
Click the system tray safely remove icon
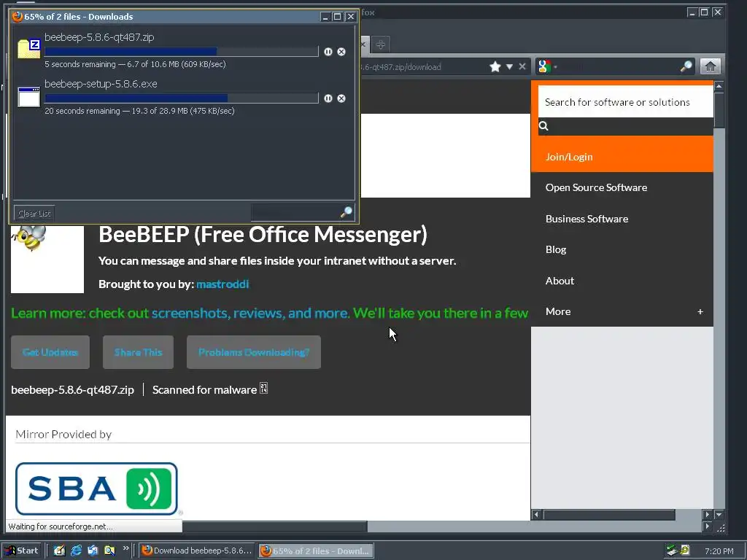(685, 551)
